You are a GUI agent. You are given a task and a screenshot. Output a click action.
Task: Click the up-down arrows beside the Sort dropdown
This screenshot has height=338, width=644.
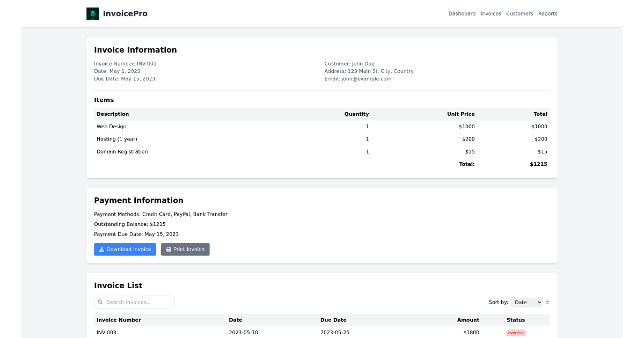(x=547, y=303)
